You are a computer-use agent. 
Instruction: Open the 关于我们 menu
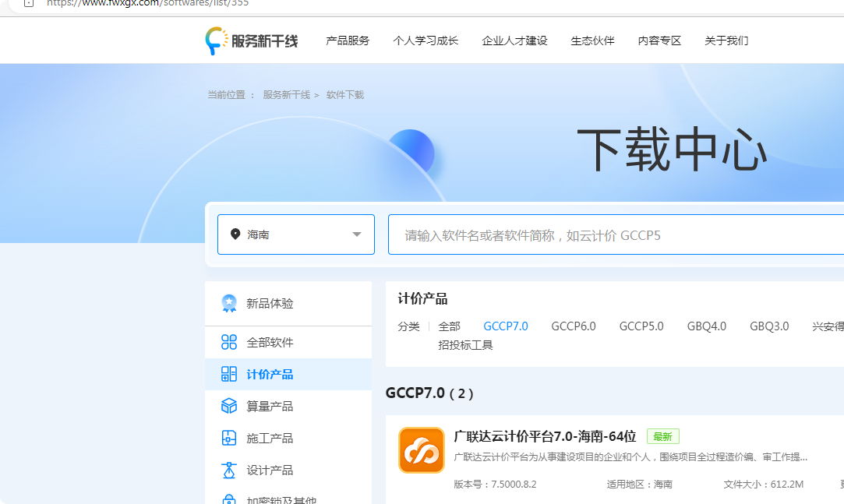click(726, 41)
